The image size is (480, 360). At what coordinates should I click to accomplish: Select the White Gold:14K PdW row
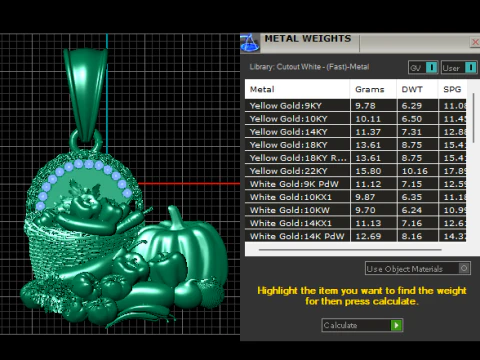coord(356,236)
